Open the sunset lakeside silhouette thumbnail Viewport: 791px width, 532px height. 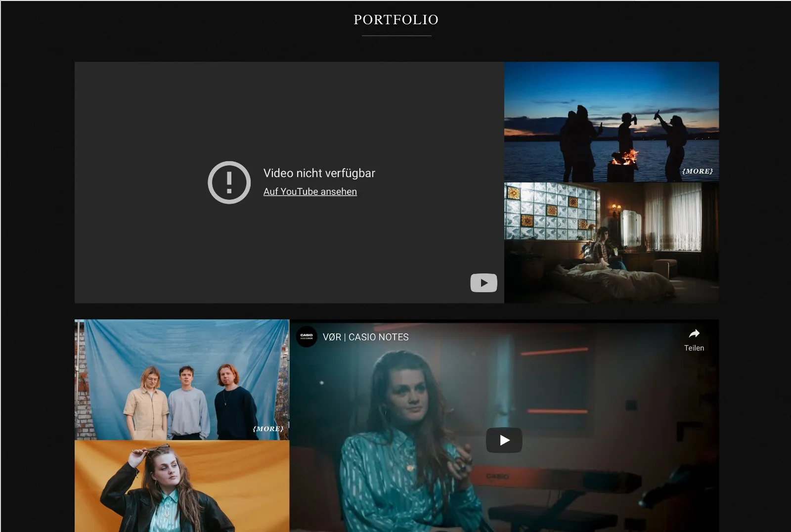pyautogui.click(x=612, y=122)
